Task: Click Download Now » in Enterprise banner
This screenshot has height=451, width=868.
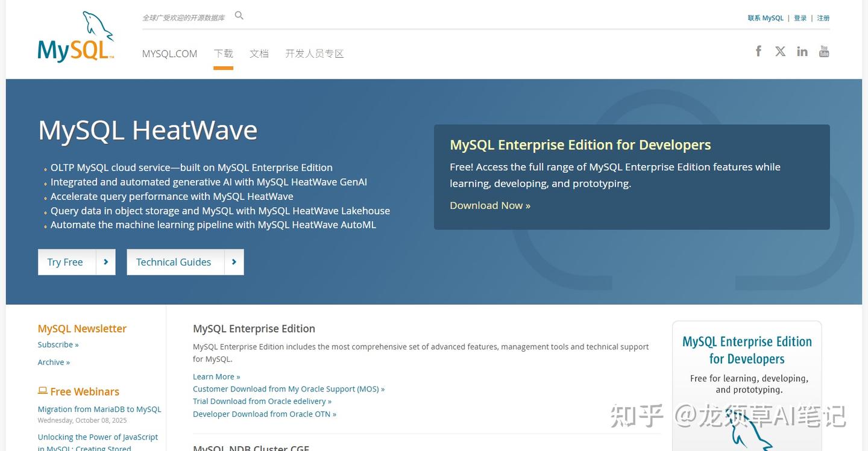Action: coord(490,205)
